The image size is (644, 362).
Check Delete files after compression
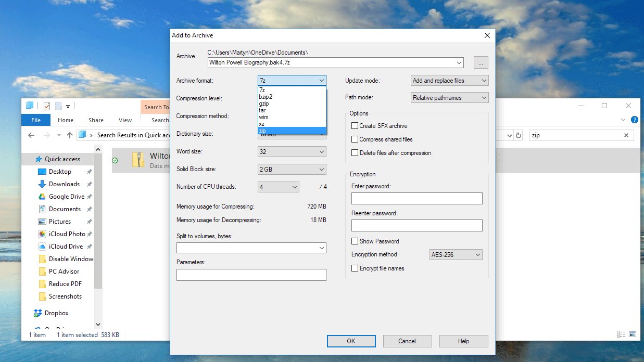click(x=355, y=152)
